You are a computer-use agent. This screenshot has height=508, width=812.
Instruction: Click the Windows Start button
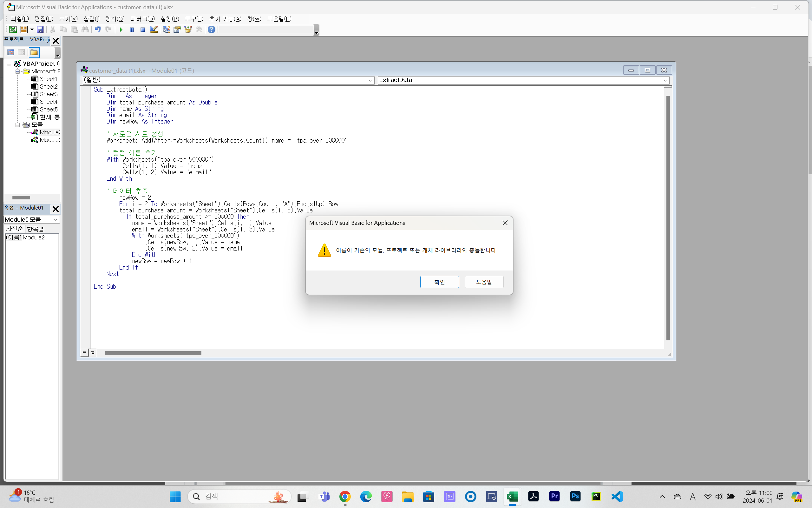tap(175, 496)
